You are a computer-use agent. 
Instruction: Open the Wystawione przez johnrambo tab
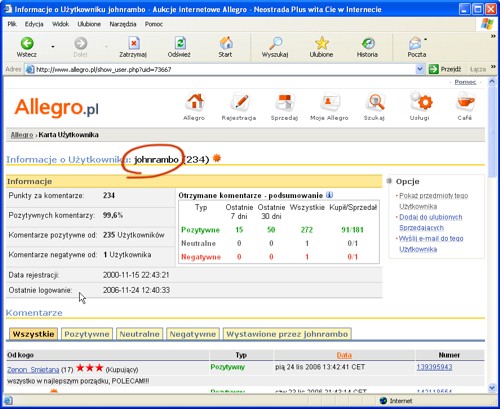click(x=287, y=334)
